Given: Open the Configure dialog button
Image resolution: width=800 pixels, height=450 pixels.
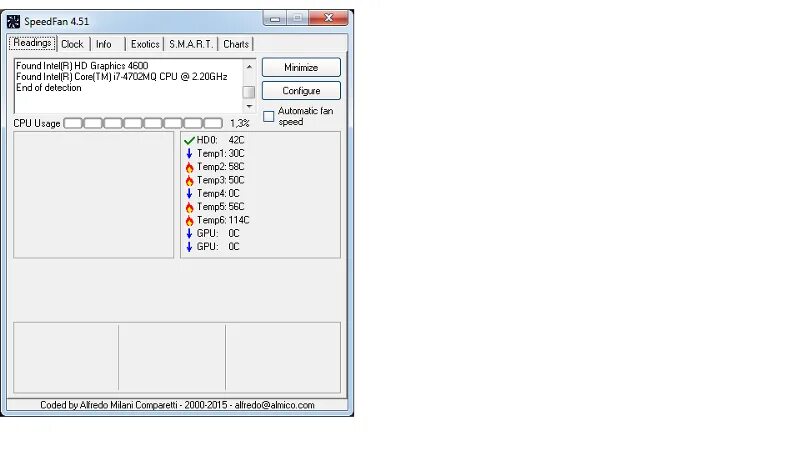Looking at the screenshot, I should click(301, 91).
